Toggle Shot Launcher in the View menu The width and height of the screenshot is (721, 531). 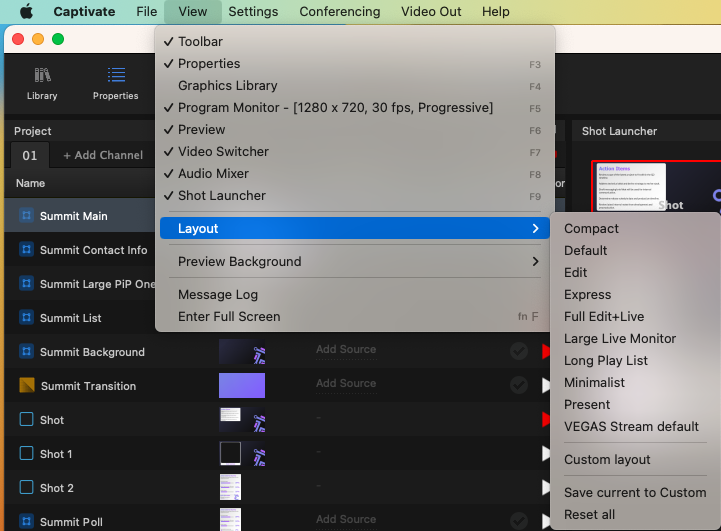355,196
